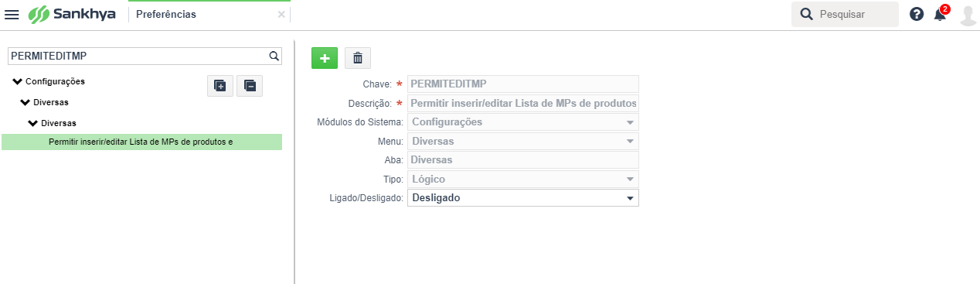
Task: Open the user profile avatar
Action: pos(968,15)
